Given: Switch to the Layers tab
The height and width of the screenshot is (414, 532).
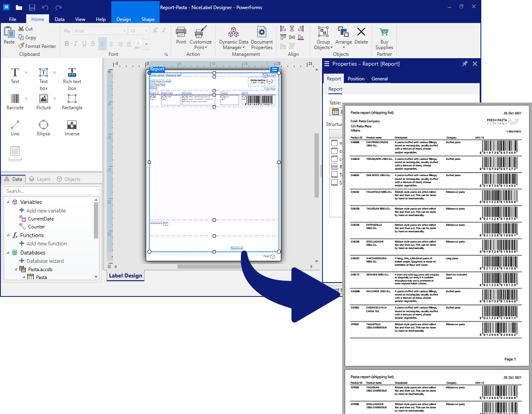Looking at the screenshot, I should 40,179.
